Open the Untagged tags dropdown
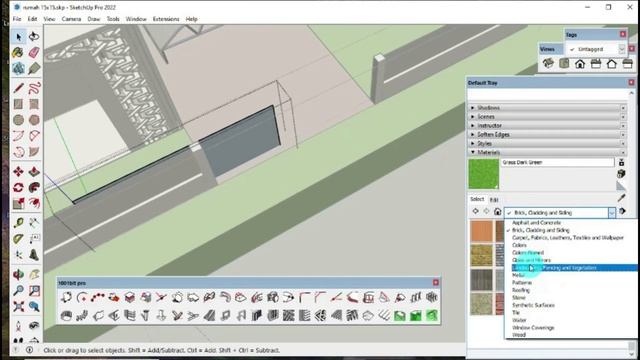This screenshot has width=640, height=360. [622, 49]
